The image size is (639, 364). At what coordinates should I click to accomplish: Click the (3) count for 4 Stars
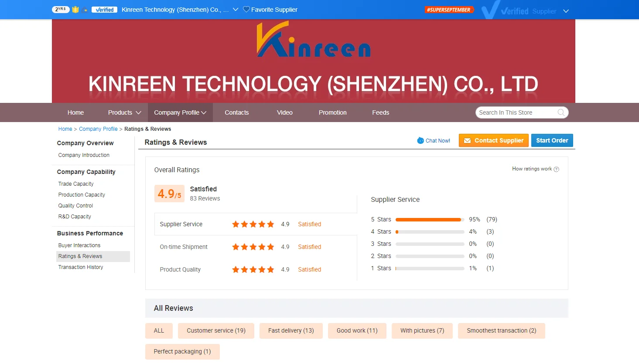click(x=490, y=231)
